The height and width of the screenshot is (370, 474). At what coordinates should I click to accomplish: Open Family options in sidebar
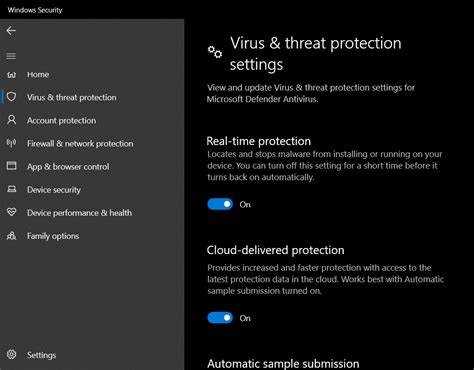coord(53,236)
